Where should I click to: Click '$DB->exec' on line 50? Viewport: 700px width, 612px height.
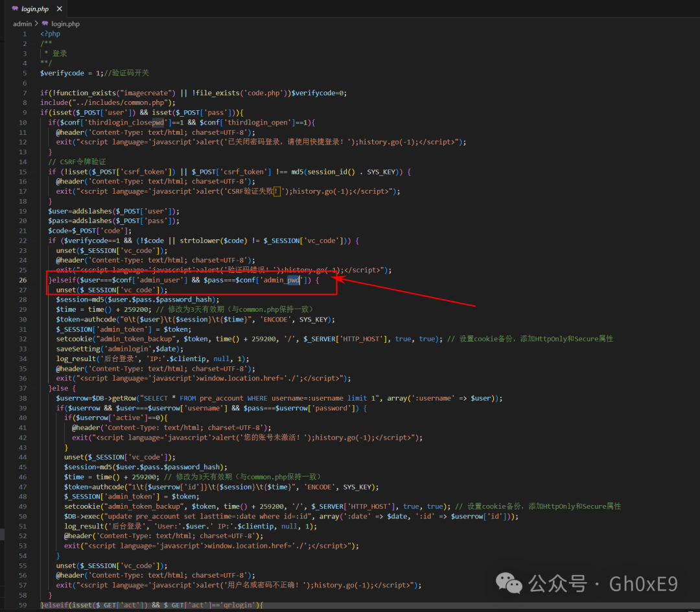84,517
